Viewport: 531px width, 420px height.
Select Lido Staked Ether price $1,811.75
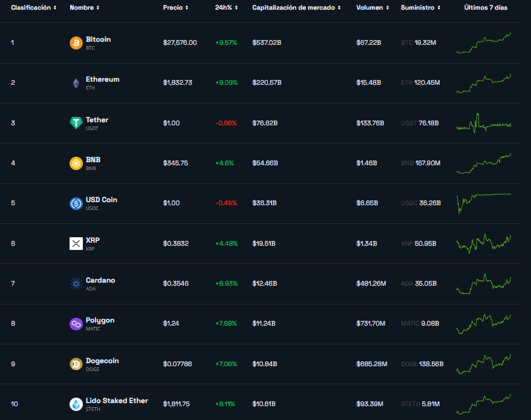pyautogui.click(x=177, y=404)
